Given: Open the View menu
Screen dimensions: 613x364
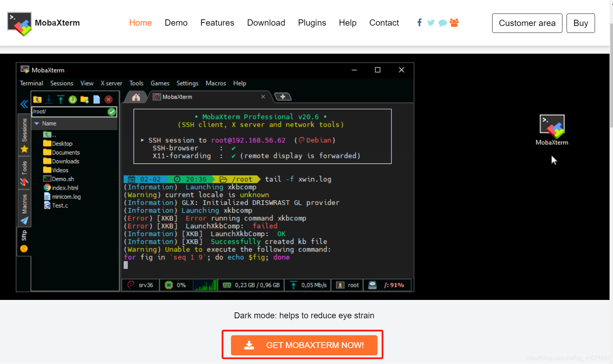Looking at the screenshot, I should [x=87, y=83].
